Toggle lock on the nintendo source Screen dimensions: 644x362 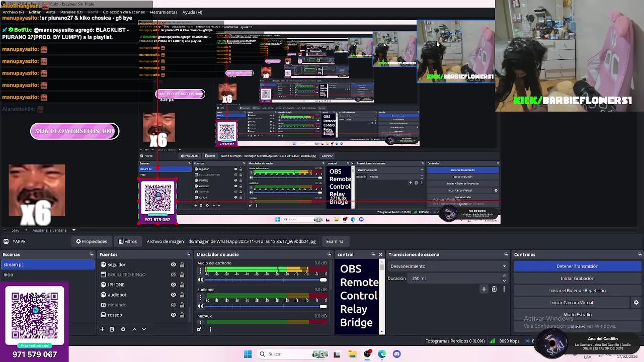pyautogui.click(x=182, y=305)
